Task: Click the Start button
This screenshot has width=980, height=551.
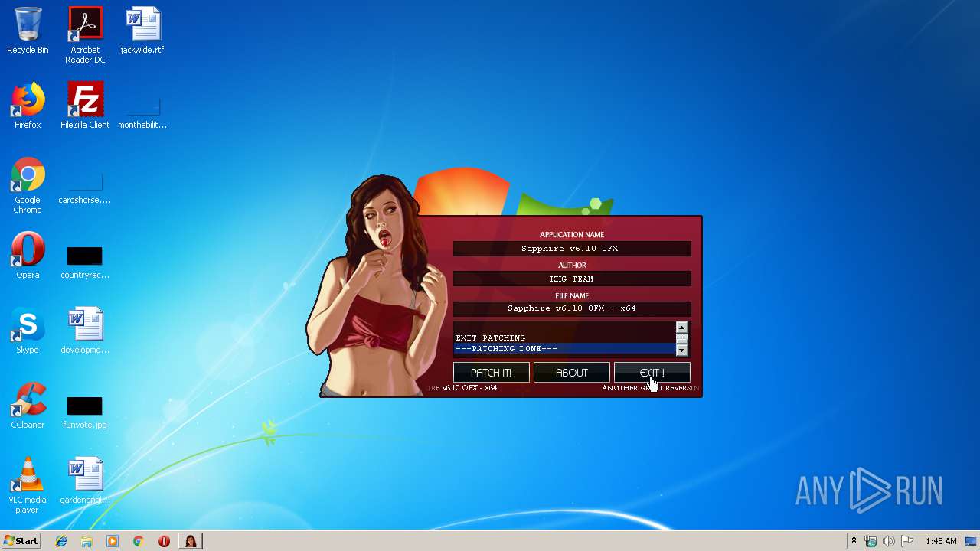Action: [x=21, y=541]
